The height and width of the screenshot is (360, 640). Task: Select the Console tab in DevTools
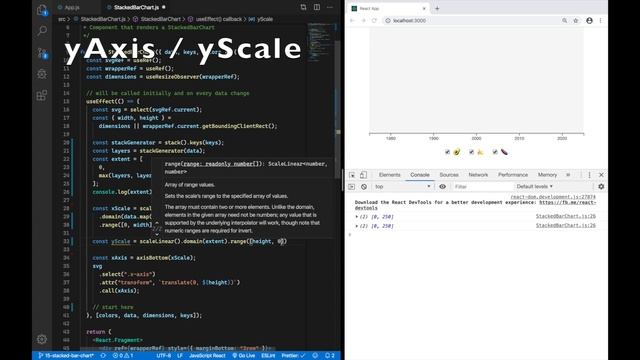coord(420,175)
